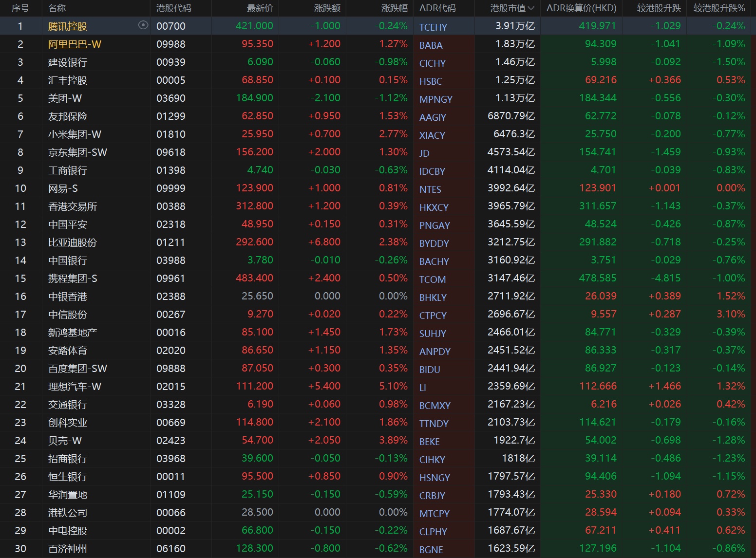
Task: Select the 理想汽车-W stock name
Action: click(75, 387)
